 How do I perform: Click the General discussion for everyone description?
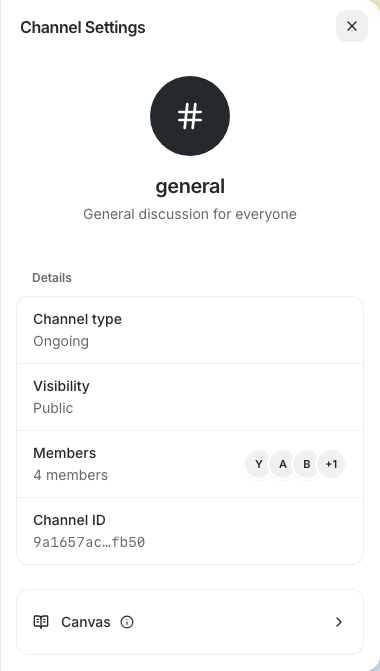[x=190, y=214]
